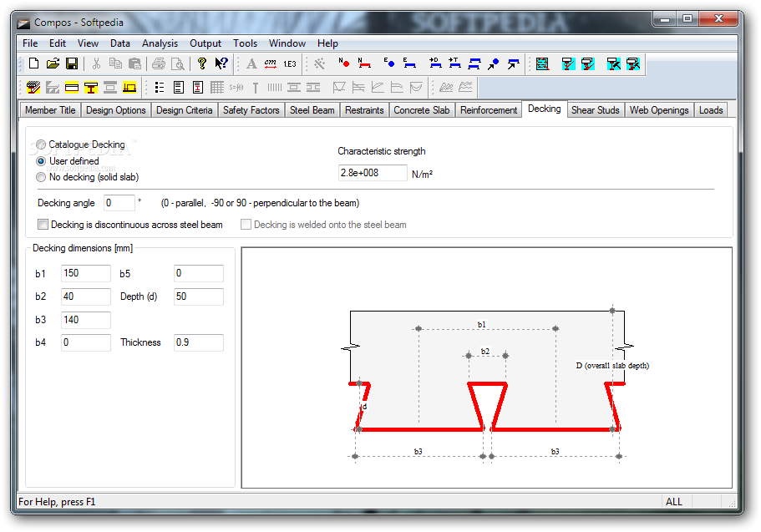The image size is (761, 532).
Task: Click the Thickness input field
Action: (x=199, y=342)
